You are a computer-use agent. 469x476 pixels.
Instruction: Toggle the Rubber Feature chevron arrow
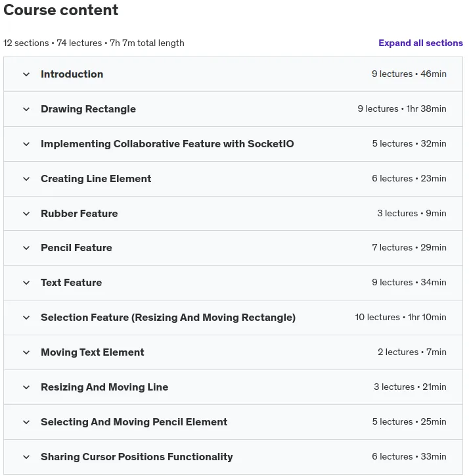[26, 214]
